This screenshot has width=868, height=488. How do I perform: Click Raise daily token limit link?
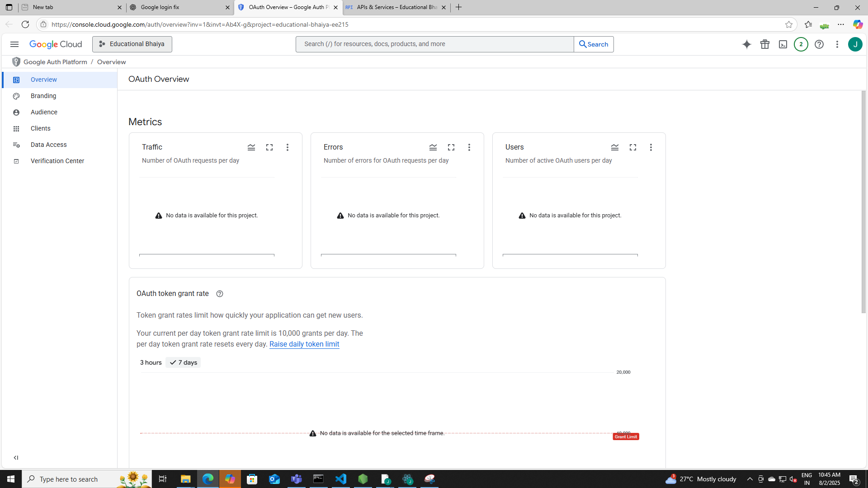tap(304, 344)
